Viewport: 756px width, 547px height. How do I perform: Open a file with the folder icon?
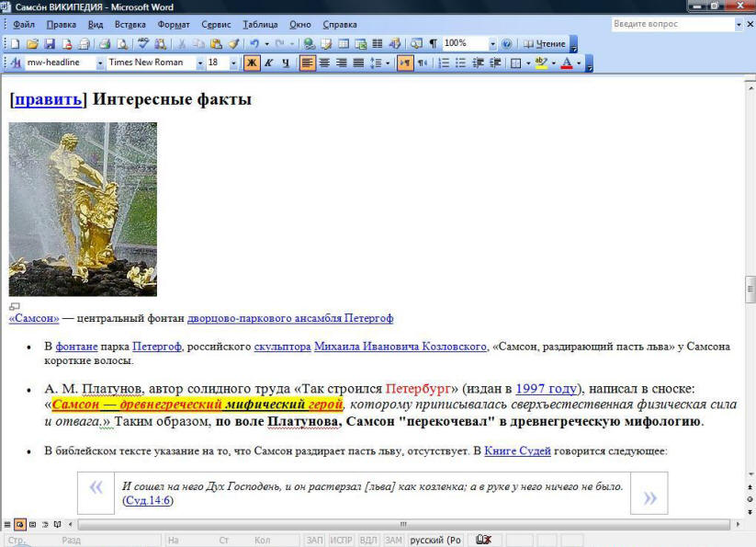click(32, 44)
